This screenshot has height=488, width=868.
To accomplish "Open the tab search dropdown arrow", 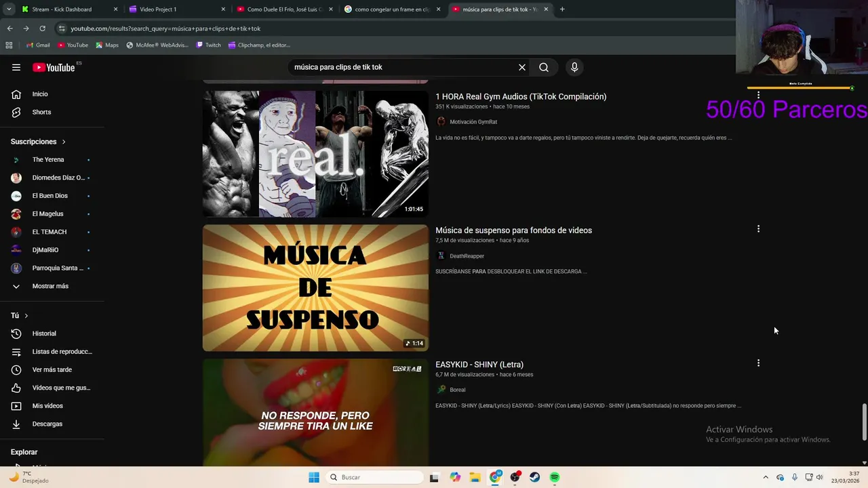I will [x=9, y=9].
